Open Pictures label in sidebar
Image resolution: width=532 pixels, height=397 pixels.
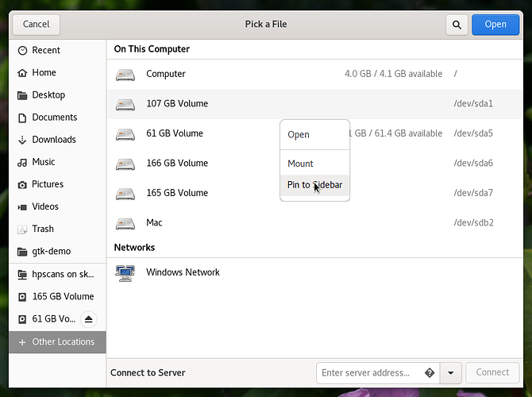(48, 184)
